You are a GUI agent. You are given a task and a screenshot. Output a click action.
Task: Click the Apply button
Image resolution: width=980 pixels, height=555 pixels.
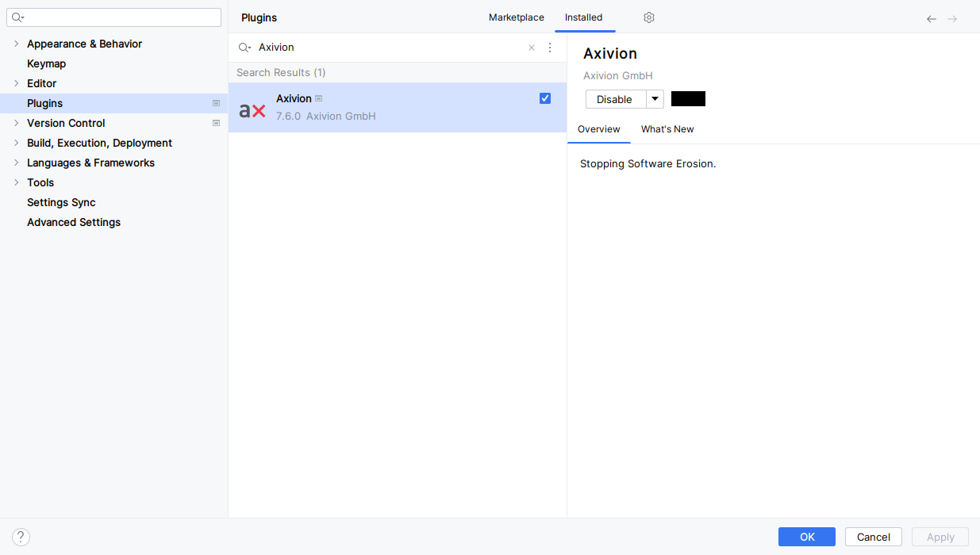940,537
